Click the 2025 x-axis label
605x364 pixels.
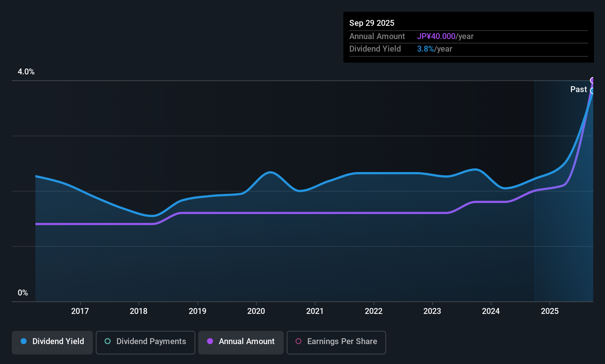tap(550, 311)
